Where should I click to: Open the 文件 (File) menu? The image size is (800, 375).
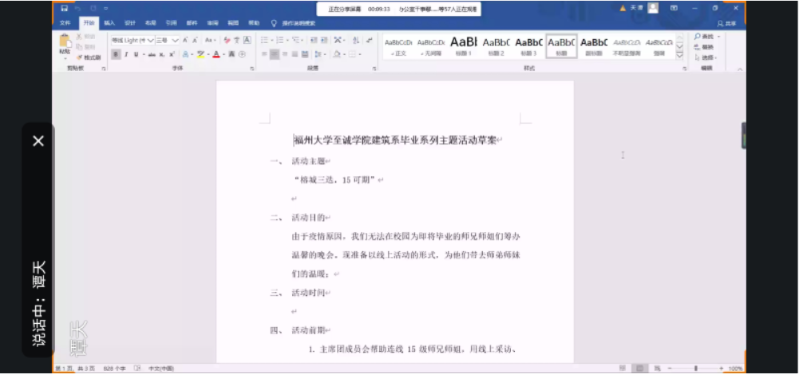point(65,23)
